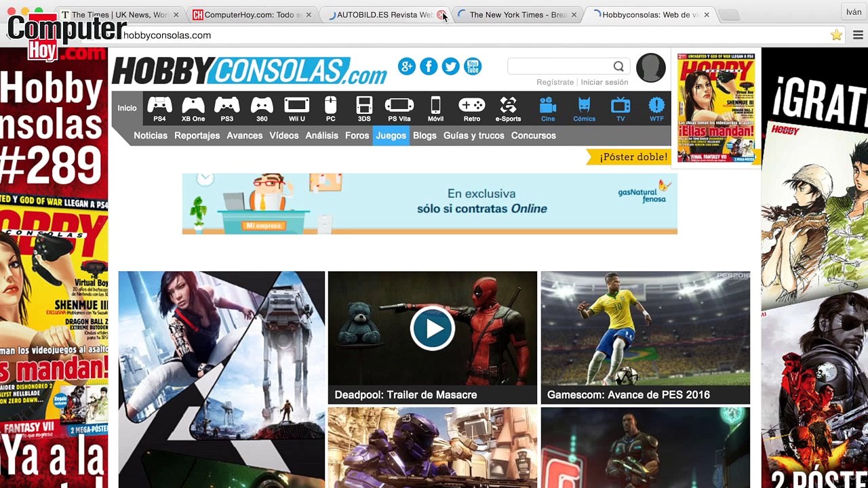Screen dimensions: 868x488
Task: Select the Retro platform icon
Action: pyautogui.click(x=472, y=108)
